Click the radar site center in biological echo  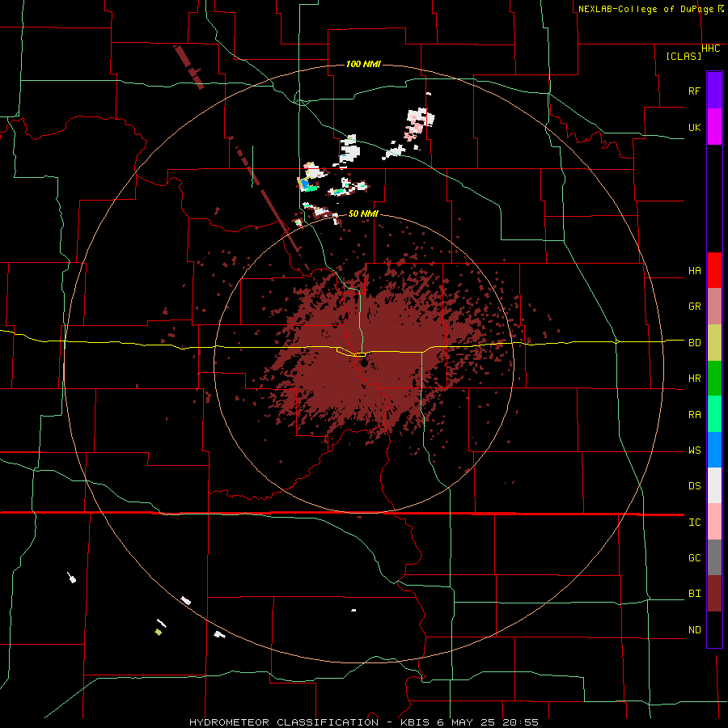363,362
